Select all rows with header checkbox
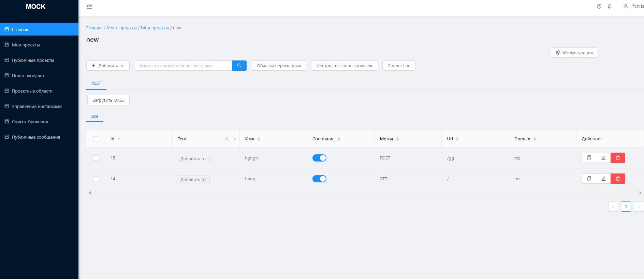The width and height of the screenshot is (644, 279). [x=96, y=139]
